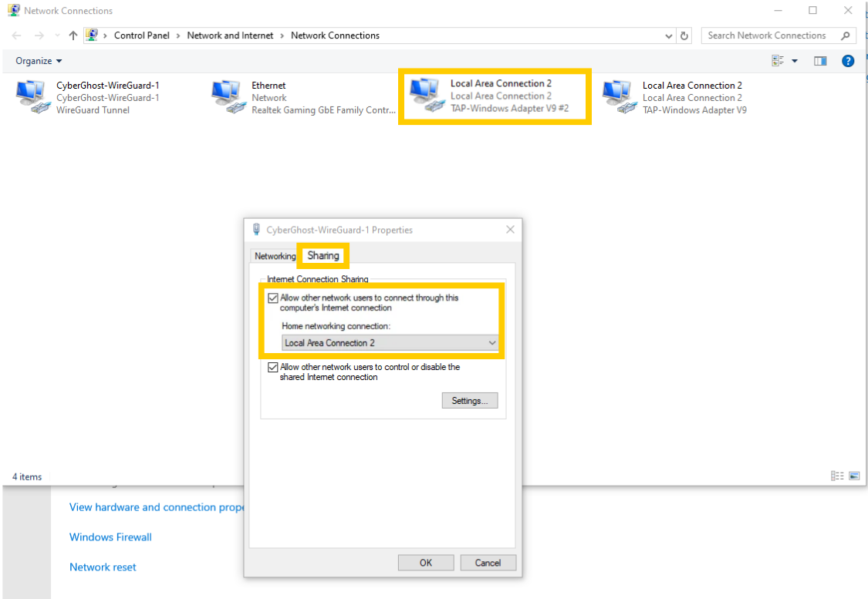Open recent locations dropdown arrow
Image resolution: width=868 pixels, height=599 pixels.
coord(57,35)
